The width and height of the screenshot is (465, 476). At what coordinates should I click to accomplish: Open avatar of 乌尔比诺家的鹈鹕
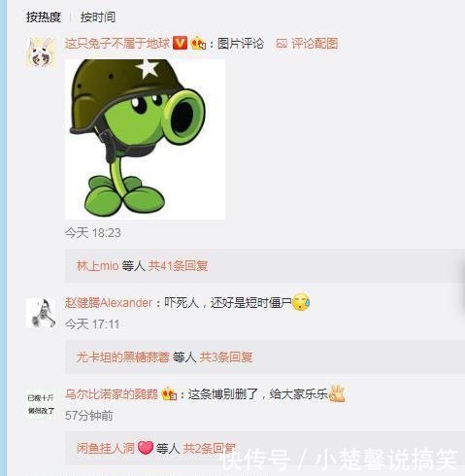tap(41, 404)
